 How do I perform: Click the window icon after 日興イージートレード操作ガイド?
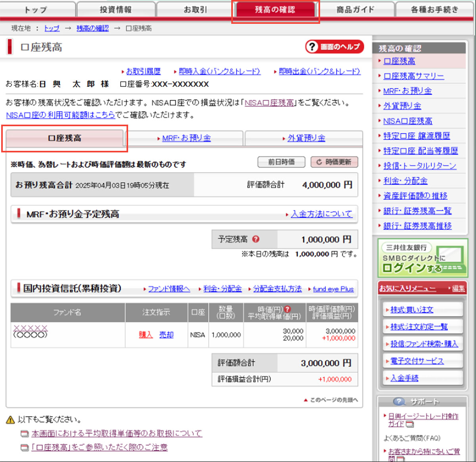(x=410, y=424)
